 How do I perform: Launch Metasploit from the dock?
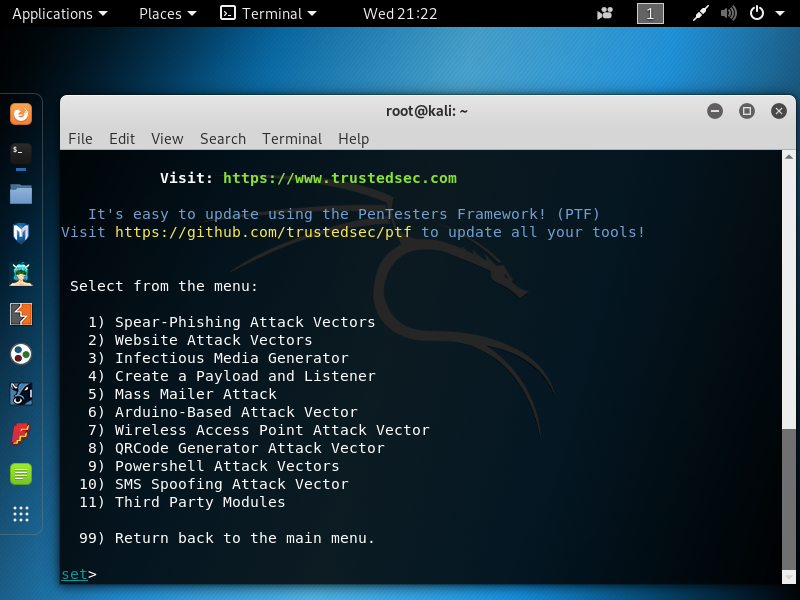pos(21,234)
